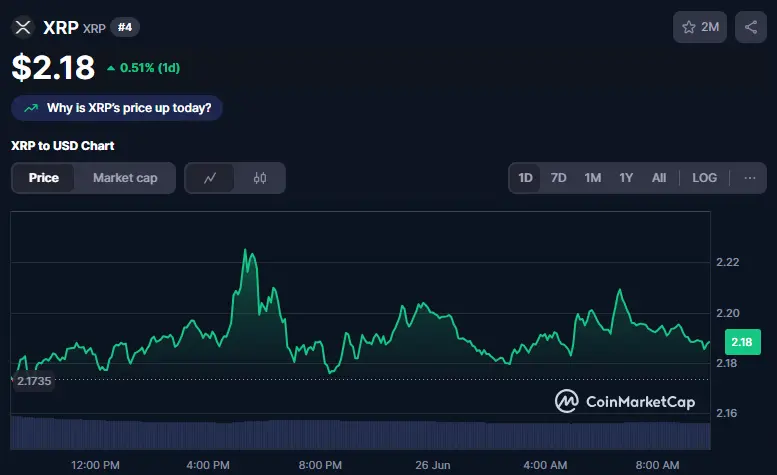The height and width of the screenshot is (475, 777).
Task: Select the 1M time range
Action: [593, 178]
